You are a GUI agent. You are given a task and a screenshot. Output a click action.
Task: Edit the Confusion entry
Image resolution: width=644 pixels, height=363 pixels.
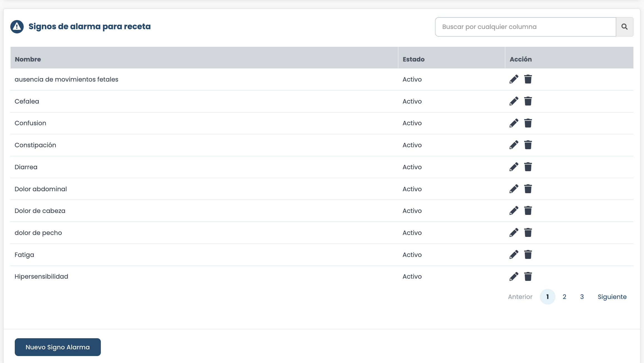(x=514, y=123)
